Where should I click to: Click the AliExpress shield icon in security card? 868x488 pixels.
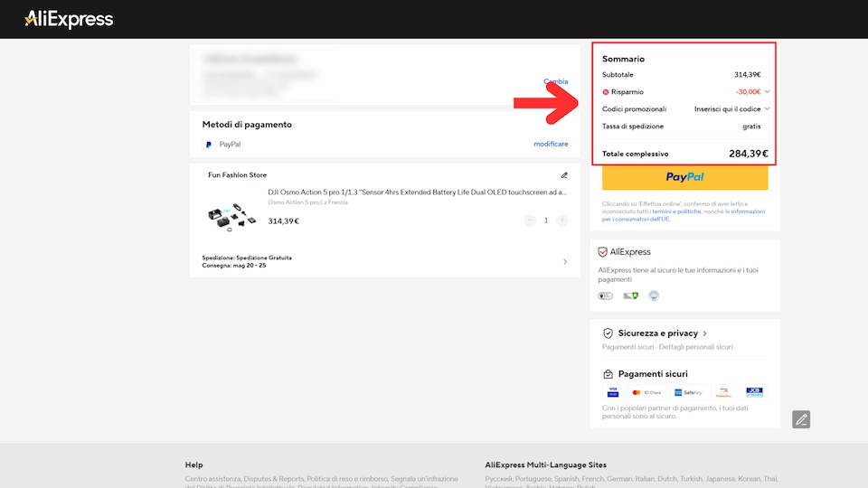click(603, 252)
